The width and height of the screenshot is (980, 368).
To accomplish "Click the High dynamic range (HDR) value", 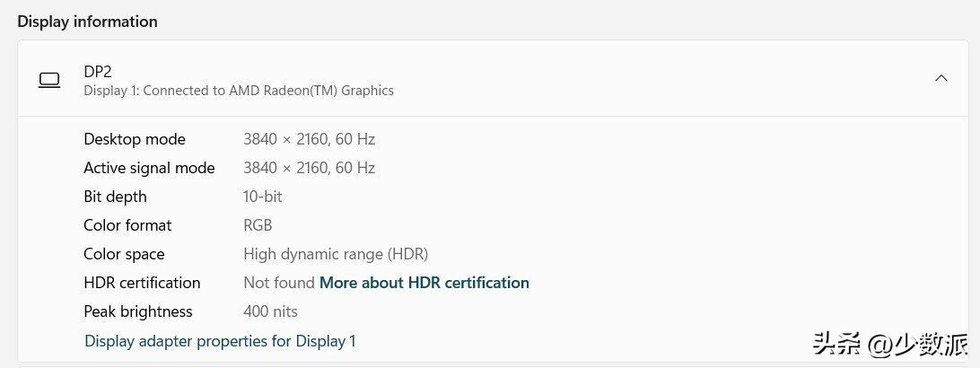I will click(336, 254).
